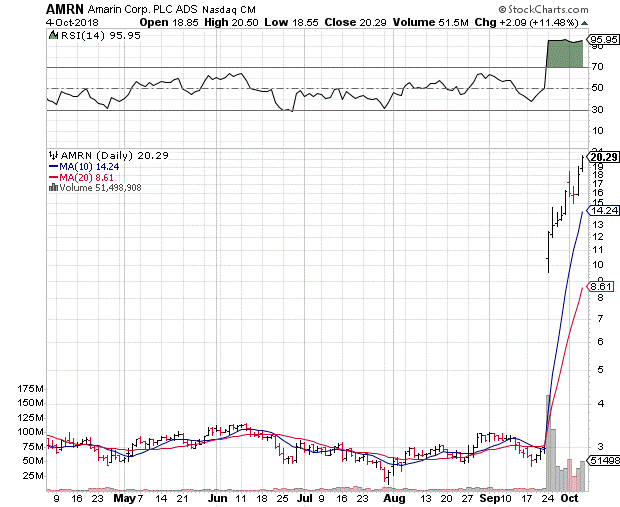The image size is (620, 507).
Task: Click the Chg +2.09 (+11.48%) value
Action: coord(527,22)
